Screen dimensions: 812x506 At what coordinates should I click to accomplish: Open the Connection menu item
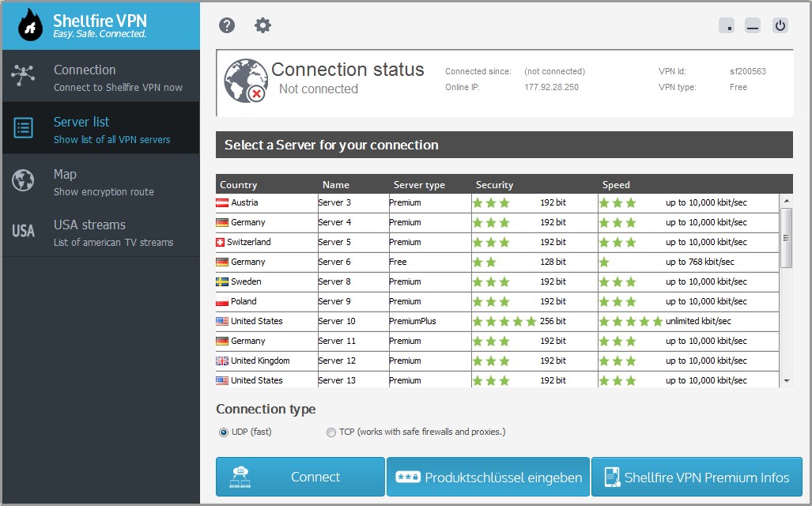click(101, 76)
